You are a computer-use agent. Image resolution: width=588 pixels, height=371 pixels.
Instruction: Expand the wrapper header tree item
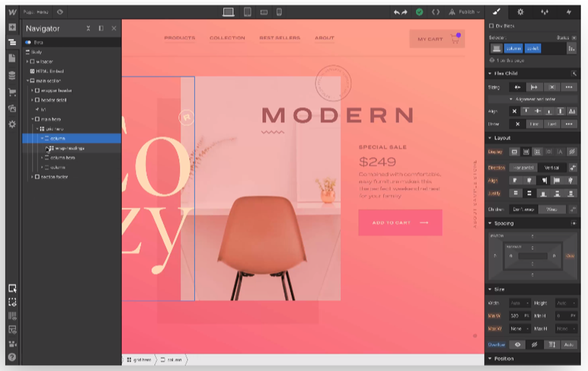tap(33, 90)
